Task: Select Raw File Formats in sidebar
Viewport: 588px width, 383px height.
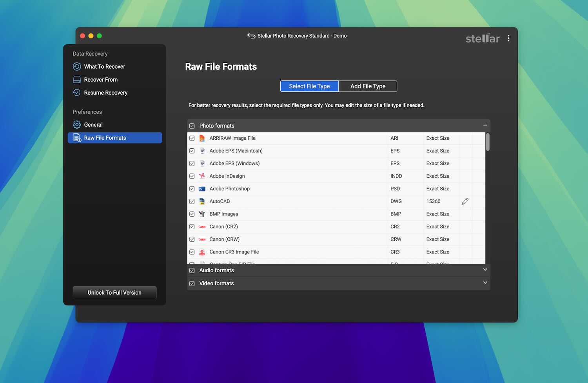Action: click(115, 138)
